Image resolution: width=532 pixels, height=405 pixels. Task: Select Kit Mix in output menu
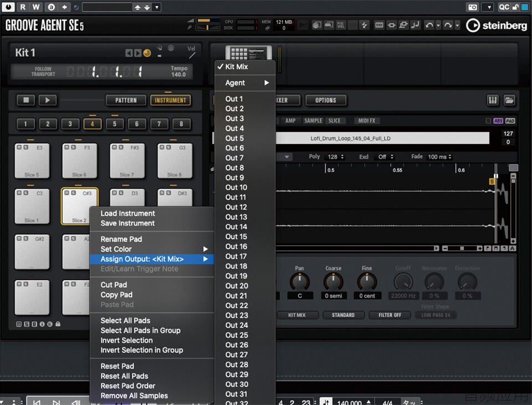[x=245, y=67]
